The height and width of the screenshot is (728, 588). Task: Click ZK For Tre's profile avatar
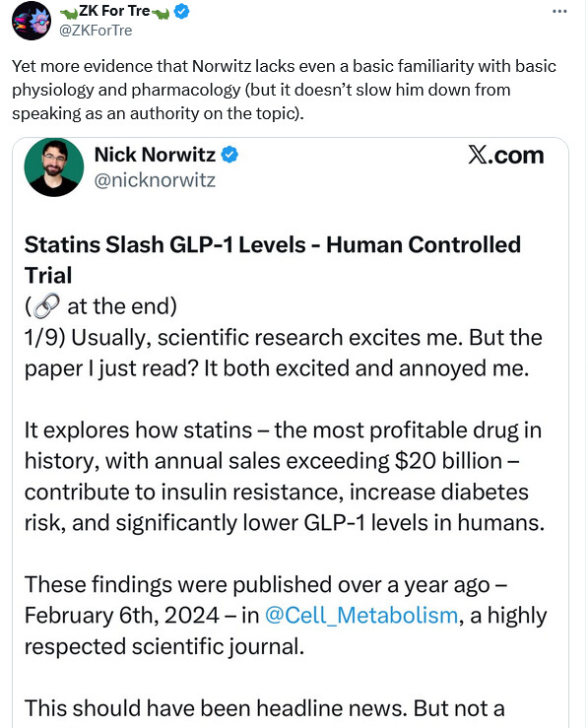(x=32, y=21)
